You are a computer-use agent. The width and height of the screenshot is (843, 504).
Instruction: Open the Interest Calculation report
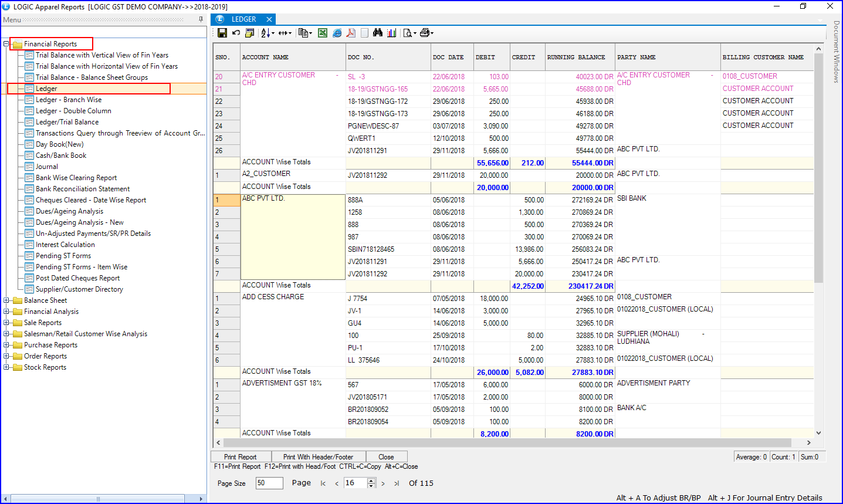65,245
